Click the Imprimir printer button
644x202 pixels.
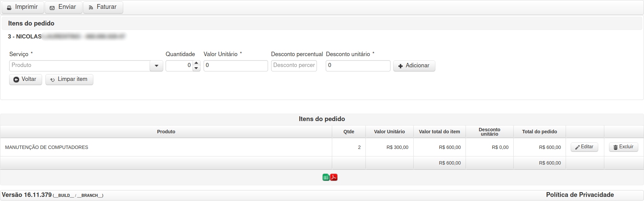(23, 7)
